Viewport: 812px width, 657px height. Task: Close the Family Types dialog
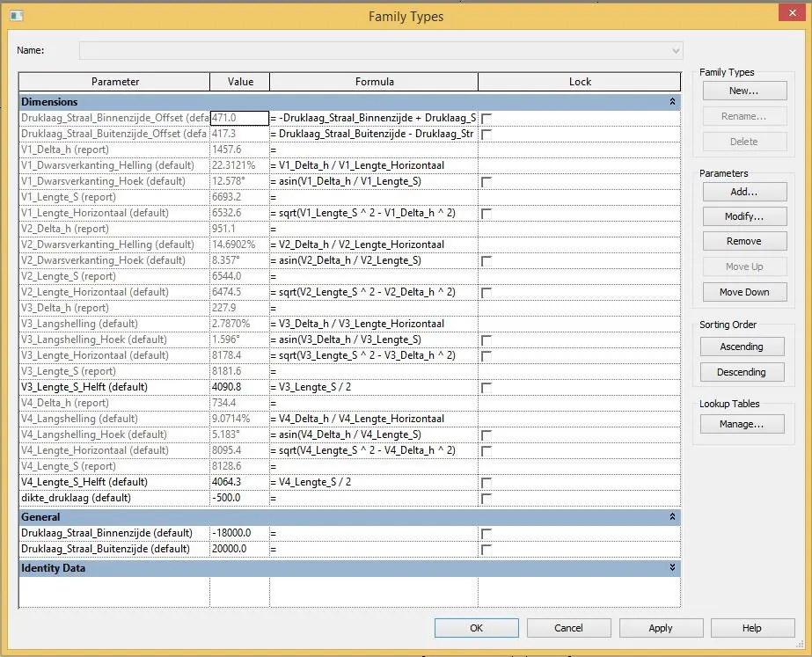click(793, 13)
